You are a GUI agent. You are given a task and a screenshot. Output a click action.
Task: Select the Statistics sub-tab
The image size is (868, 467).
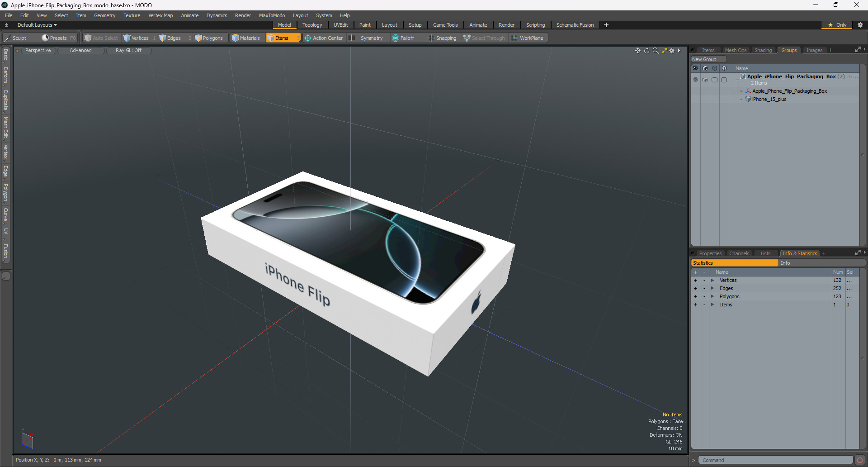[x=735, y=263]
